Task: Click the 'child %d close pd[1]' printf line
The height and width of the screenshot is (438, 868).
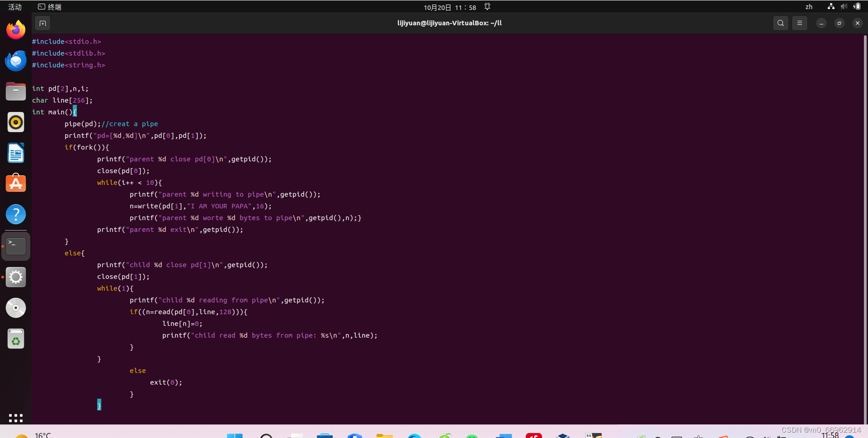Action: click(182, 265)
